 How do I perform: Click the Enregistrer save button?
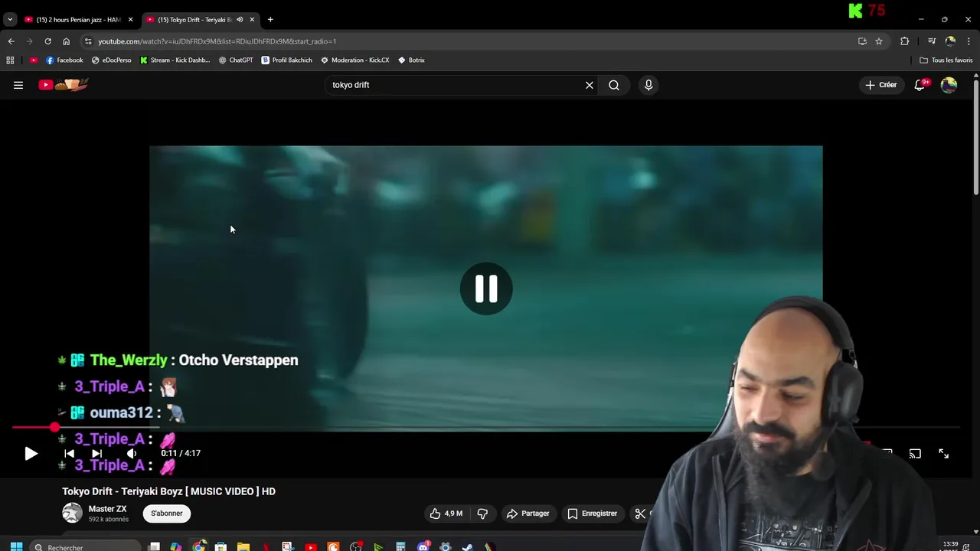tap(592, 514)
